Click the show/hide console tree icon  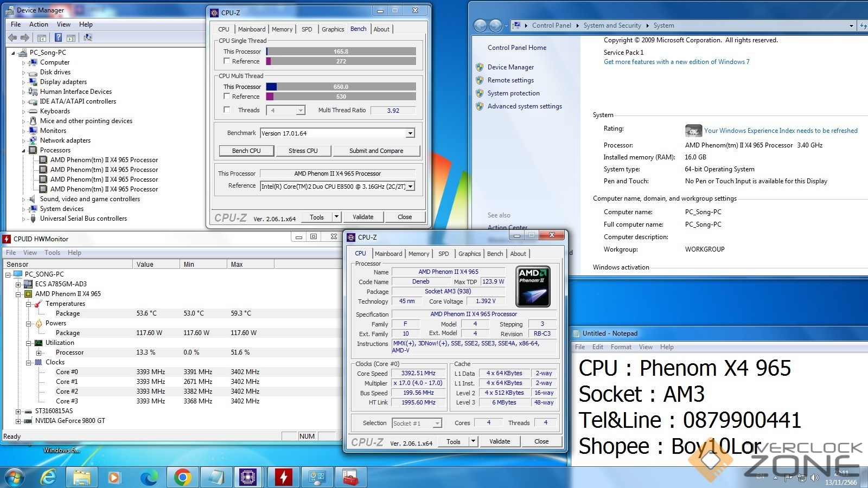click(41, 37)
